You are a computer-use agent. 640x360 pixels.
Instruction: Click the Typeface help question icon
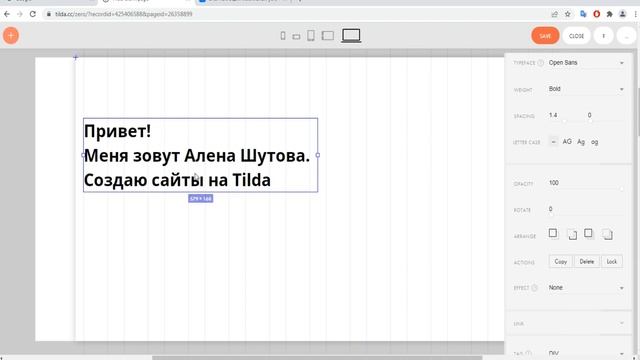[540, 63]
